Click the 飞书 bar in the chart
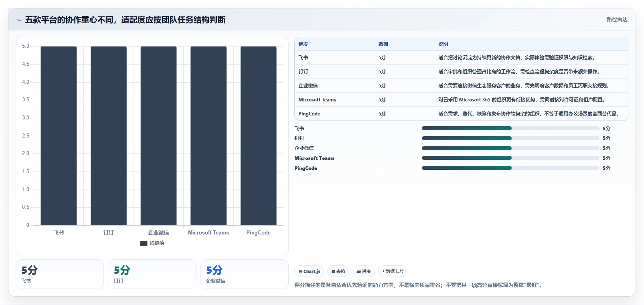The height and width of the screenshot is (305, 644). pos(59,136)
